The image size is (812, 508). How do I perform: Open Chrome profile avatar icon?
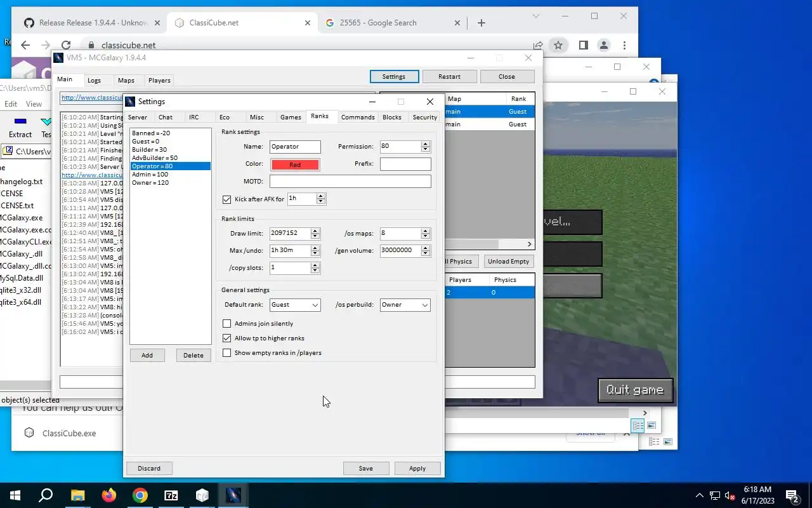[x=604, y=45]
